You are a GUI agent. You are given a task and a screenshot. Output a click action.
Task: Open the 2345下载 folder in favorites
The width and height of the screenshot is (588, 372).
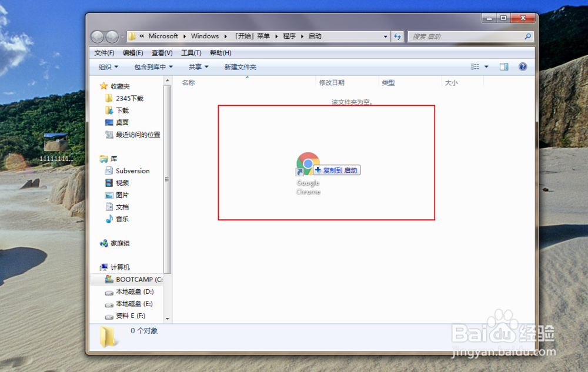[x=129, y=98]
